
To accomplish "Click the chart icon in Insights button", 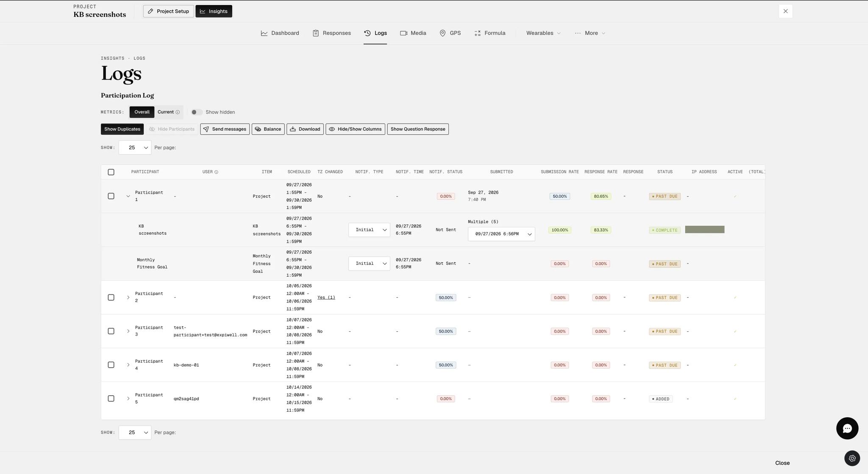I will tap(203, 11).
